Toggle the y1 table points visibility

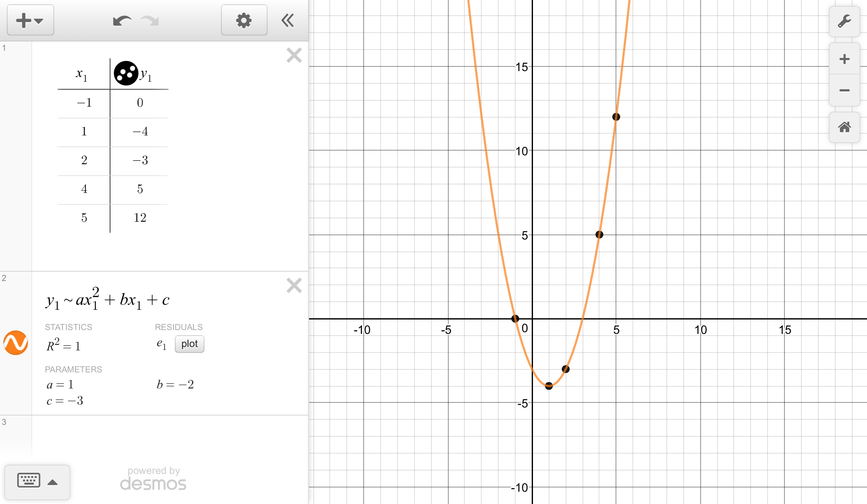tap(126, 73)
